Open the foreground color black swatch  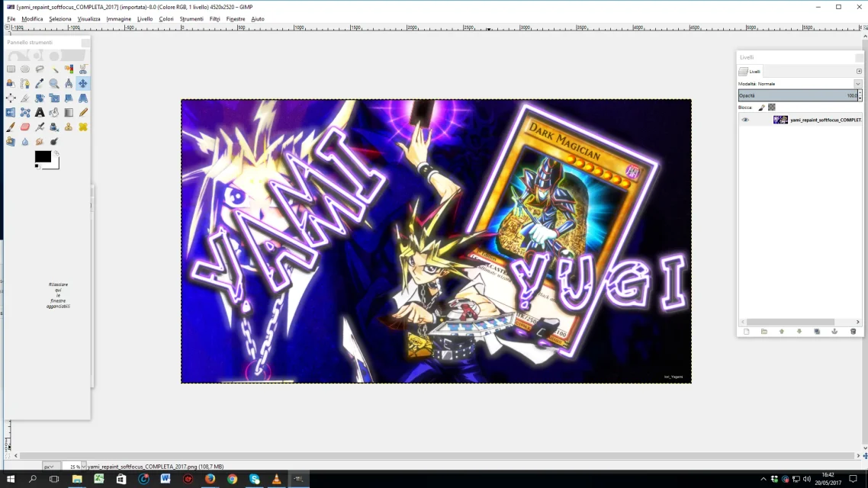(43, 156)
